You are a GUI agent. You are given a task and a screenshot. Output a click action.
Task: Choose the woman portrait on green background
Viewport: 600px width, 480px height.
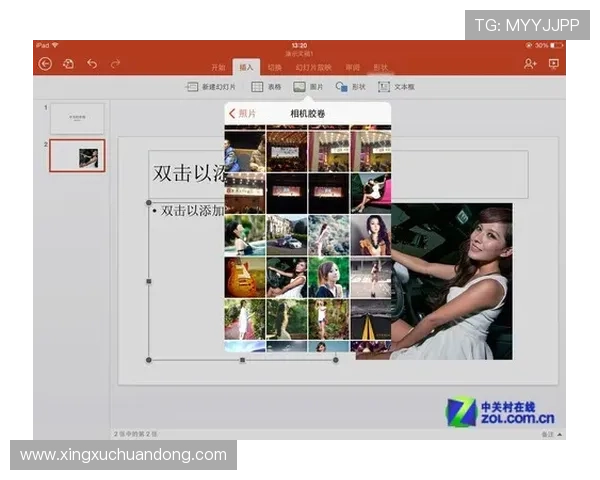329,277
